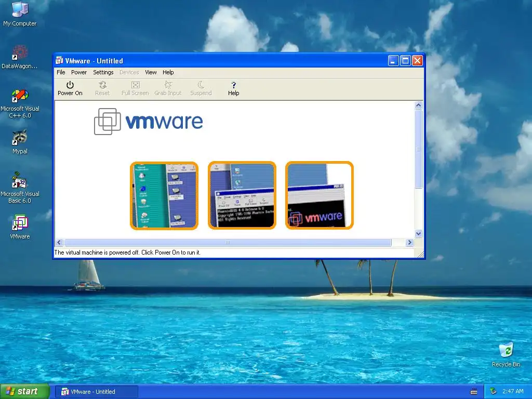The width and height of the screenshot is (532, 399).
Task: Open the Devices menu
Action: (129, 72)
